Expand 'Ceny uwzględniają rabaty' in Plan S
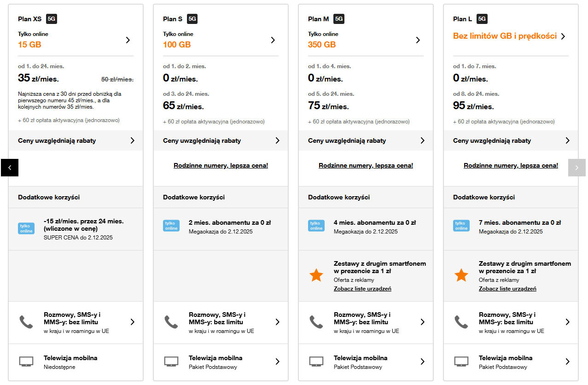Viewport: 588px width, 385px height. pyautogui.click(x=277, y=140)
